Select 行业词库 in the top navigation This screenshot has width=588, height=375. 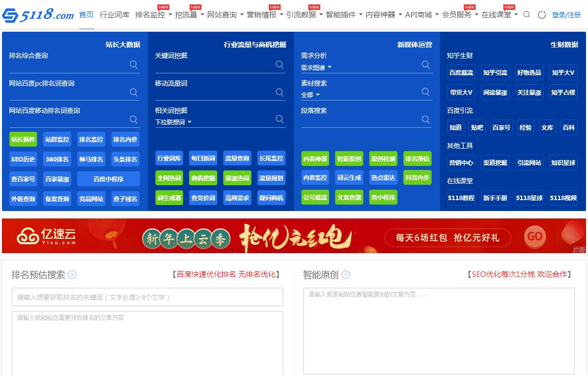pos(114,15)
